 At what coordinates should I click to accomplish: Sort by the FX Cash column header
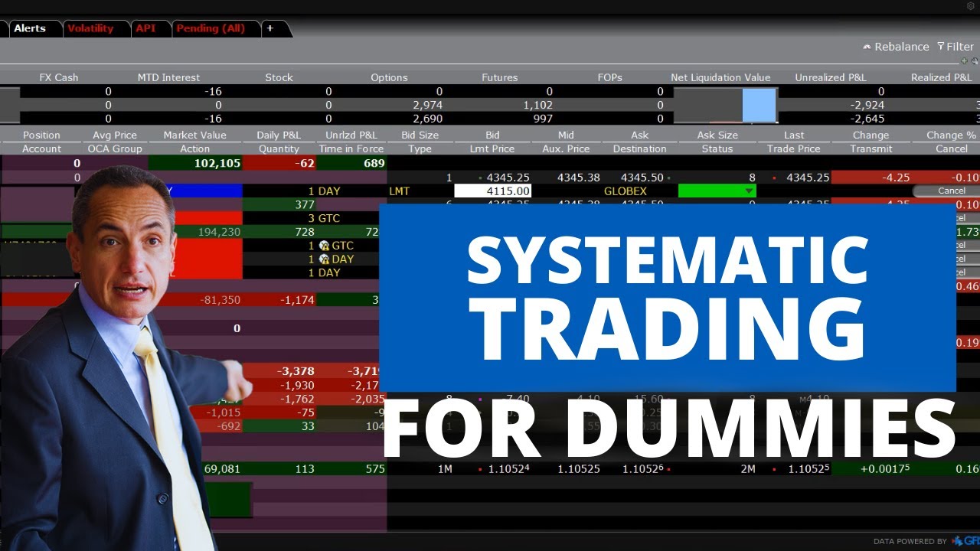click(x=59, y=77)
